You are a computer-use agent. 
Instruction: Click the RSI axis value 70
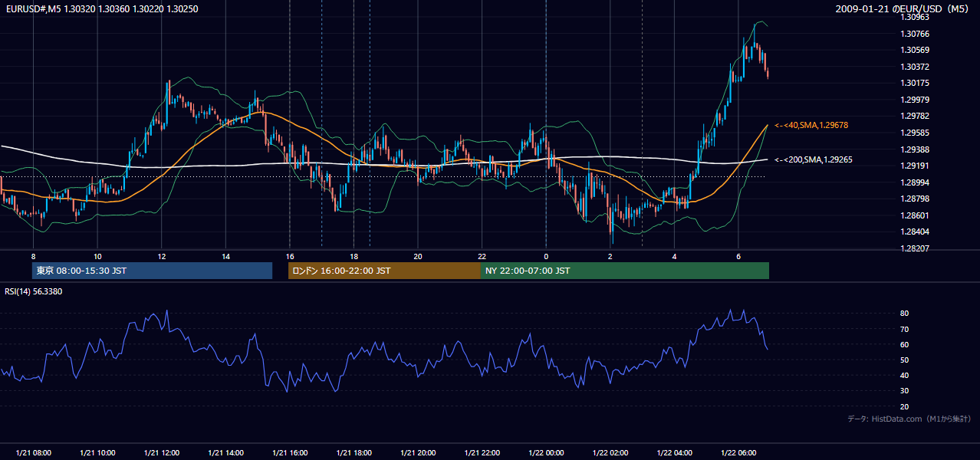pyautogui.click(x=905, y=329)
